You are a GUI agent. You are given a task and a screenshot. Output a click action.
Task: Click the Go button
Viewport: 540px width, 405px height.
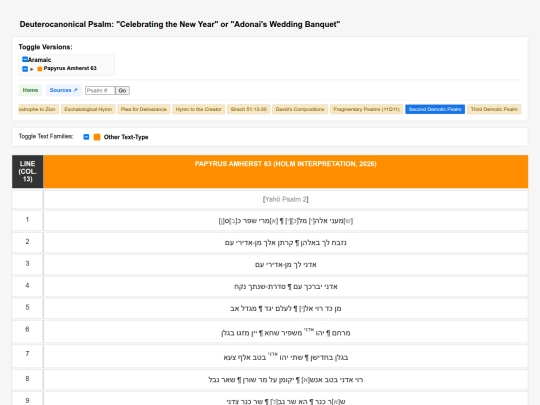coord(122,91)
